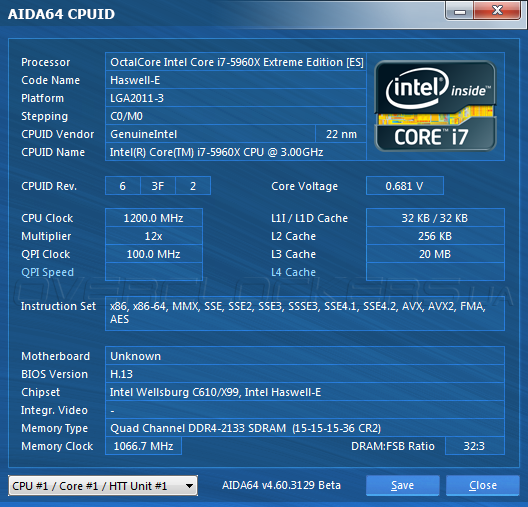Click the CPUID Rev. '2' cell
The width and height of the screenshot is (528, 507).
(x=193, y=186)
